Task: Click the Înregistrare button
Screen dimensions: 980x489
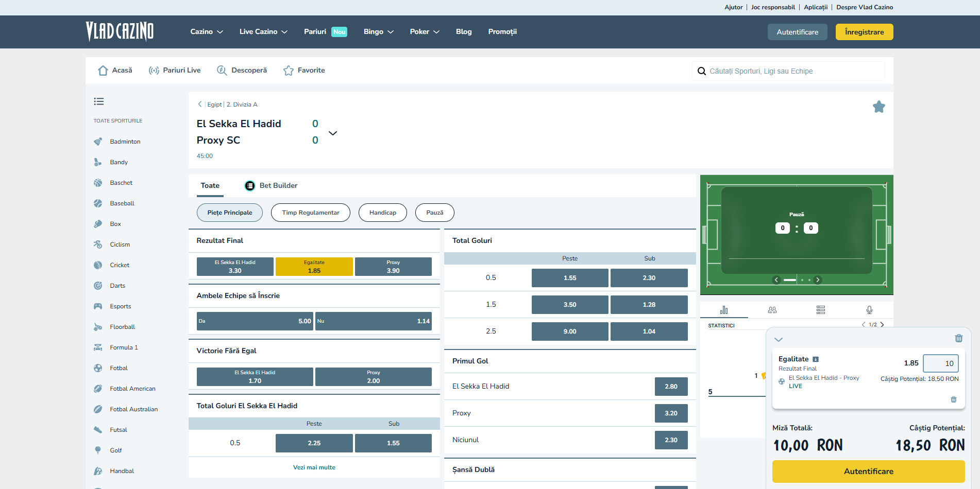Action: click(864, 32)
